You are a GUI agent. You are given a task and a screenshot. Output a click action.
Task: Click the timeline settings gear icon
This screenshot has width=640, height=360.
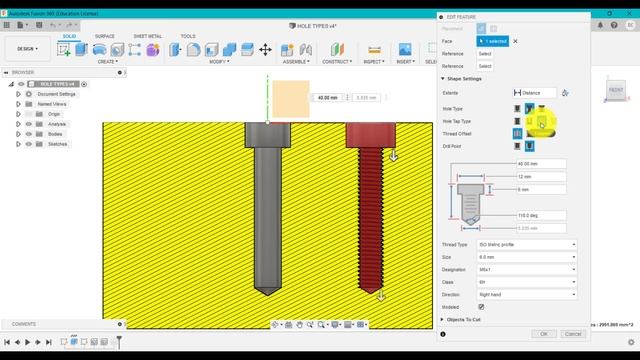pyautogui.click(x=631, y=342)
